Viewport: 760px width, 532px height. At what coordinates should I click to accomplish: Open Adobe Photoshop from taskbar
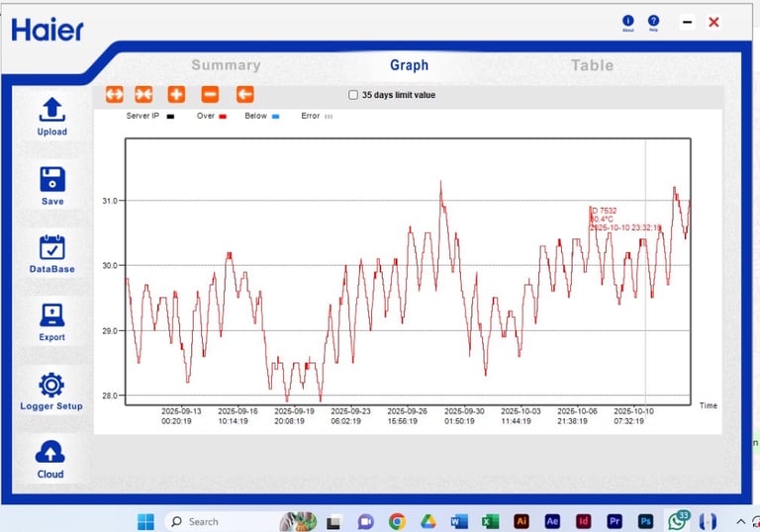click(x=645, y=521)
